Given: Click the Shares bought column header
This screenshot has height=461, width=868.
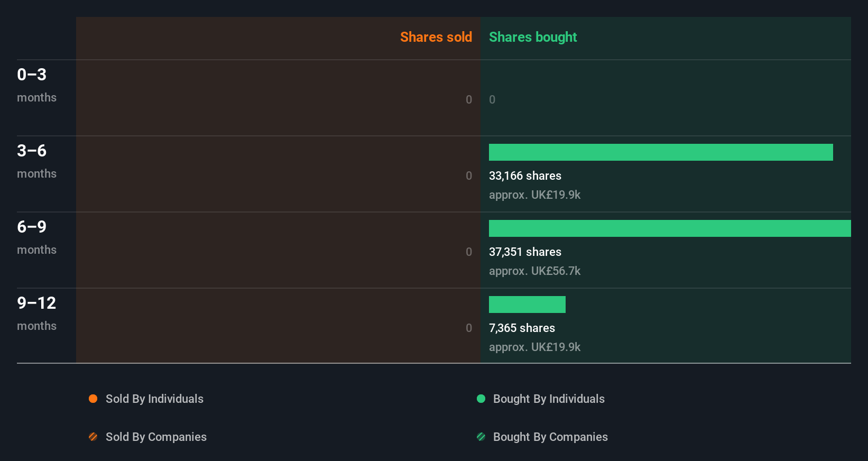Looking at the screenshot, I should [x=533, y=37].
